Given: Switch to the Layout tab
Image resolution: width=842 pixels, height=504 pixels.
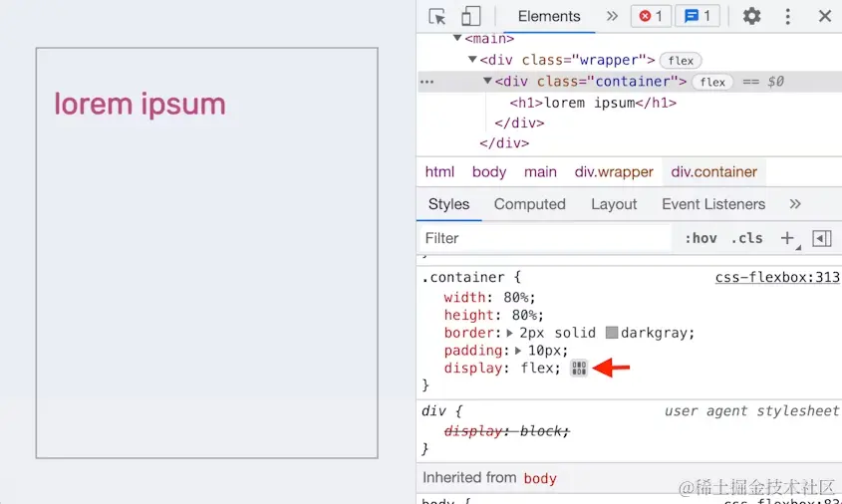Looking at the screenshot, I should pos(614,204).
